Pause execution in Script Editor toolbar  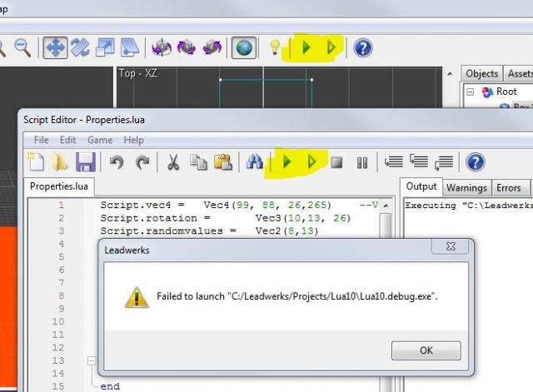(x=362, y=163)
